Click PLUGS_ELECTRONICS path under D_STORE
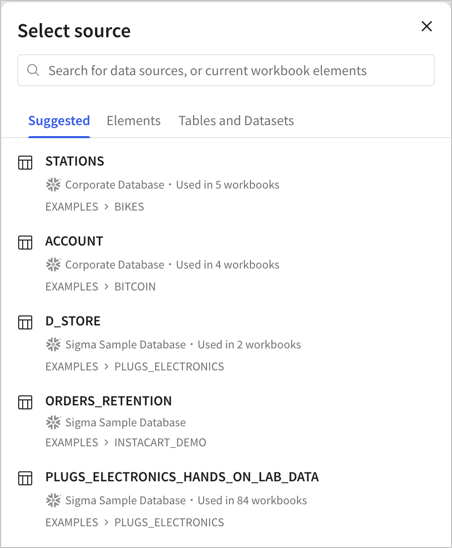452x548 pixels. [x=169, y=367]
